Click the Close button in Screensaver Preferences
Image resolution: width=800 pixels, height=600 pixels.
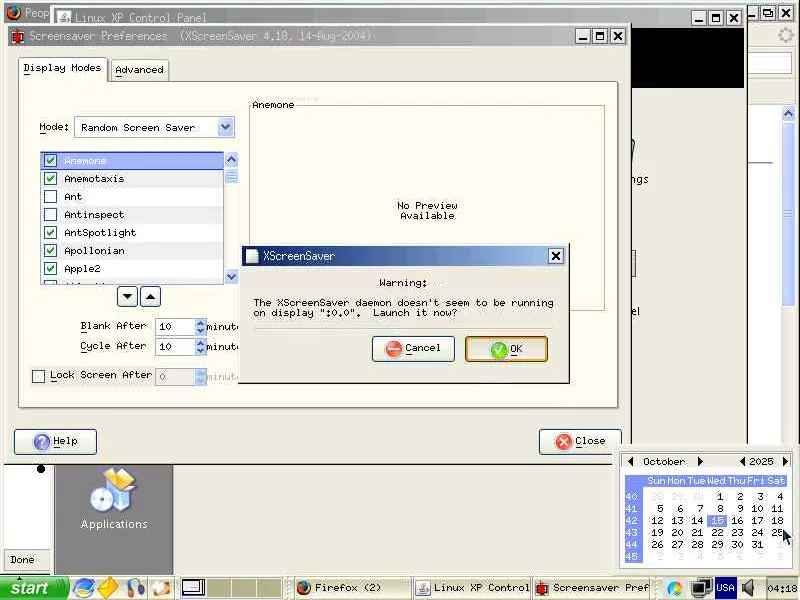coord(580,441)
